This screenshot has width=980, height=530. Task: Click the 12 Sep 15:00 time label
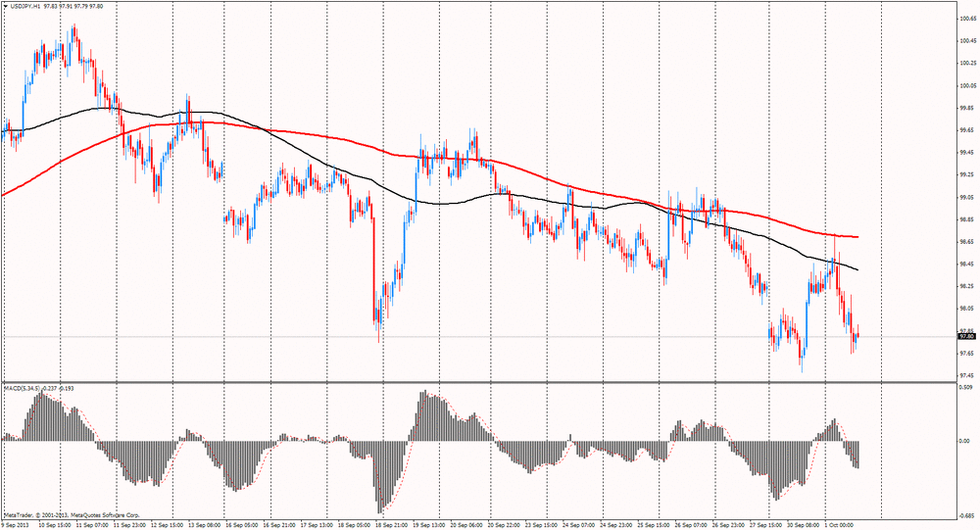[167, 526]
